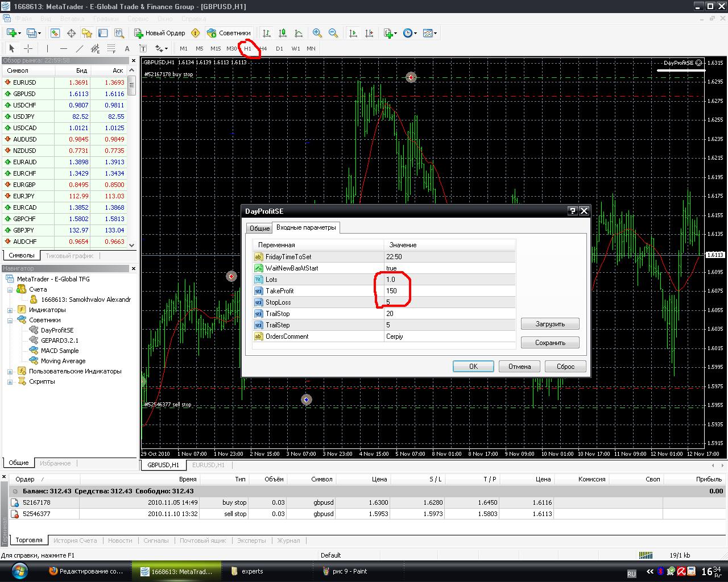Select the Trendline drawing tool
728x582 pixels.
80,48
